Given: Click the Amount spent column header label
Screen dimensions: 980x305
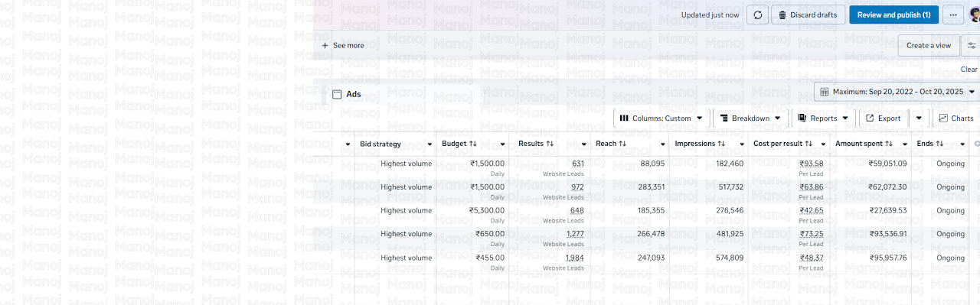Looking at the screenshot, I should (859, 144).
